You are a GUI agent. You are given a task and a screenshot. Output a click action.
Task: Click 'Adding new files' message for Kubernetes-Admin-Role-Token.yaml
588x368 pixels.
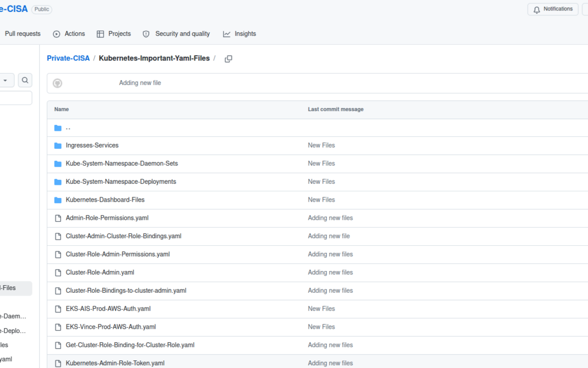pos(330,363)
